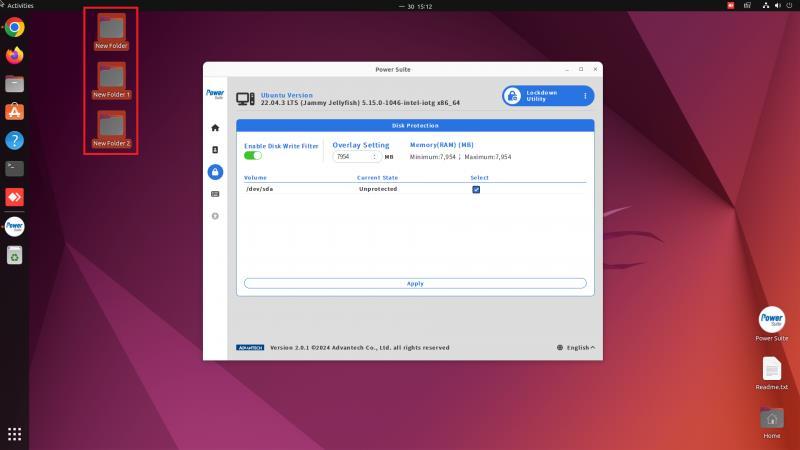Click the network icon in the top bar
This screenshot has height=450, width=800.
(765, 6)
